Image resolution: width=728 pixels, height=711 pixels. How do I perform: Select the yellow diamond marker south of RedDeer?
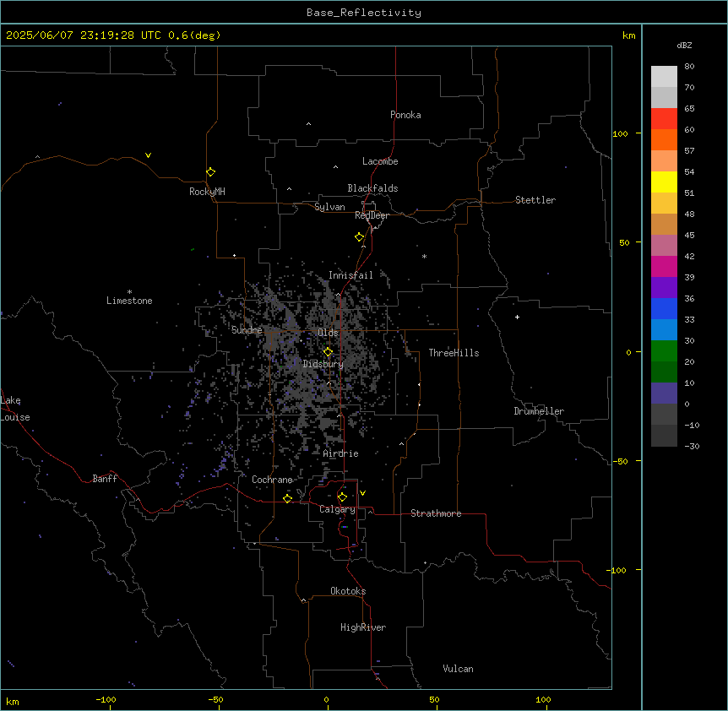point(359,237)
